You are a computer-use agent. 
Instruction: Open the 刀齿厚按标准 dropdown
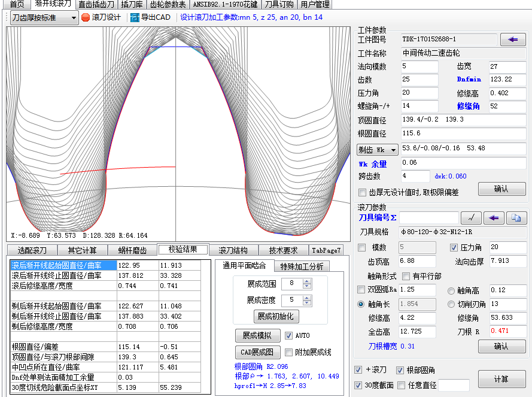coord(44,17)
